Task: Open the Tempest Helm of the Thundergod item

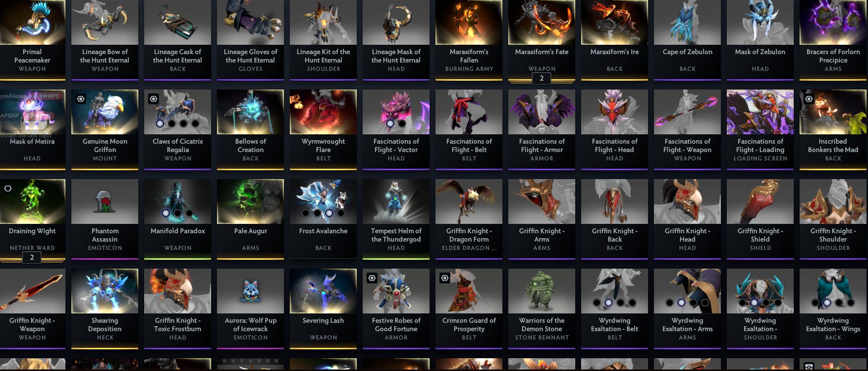Action: [x=396, y=218]
